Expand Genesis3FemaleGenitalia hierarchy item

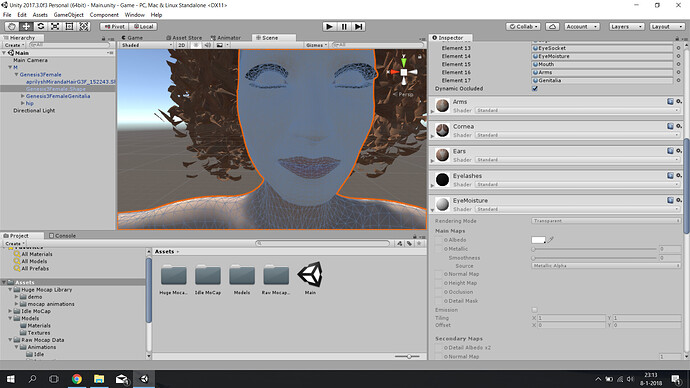pyautogui.click(x=23, y=96)
